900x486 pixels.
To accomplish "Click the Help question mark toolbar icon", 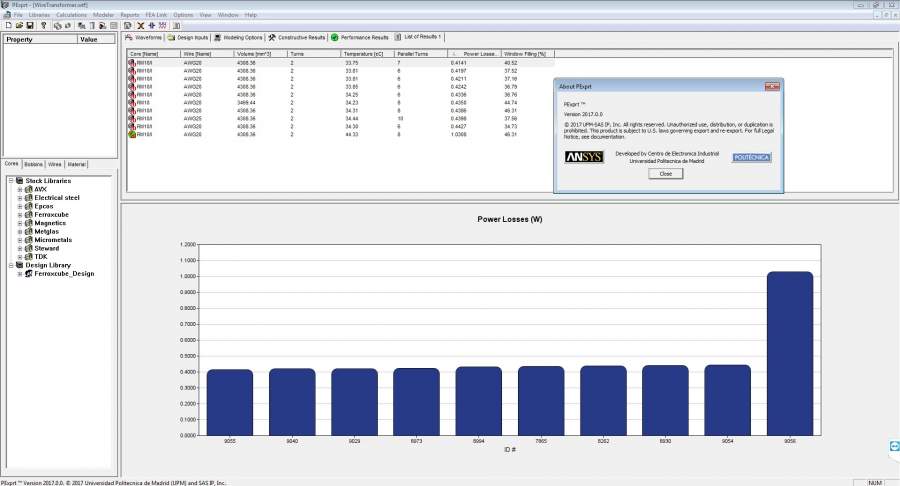I will pos(43,25).
